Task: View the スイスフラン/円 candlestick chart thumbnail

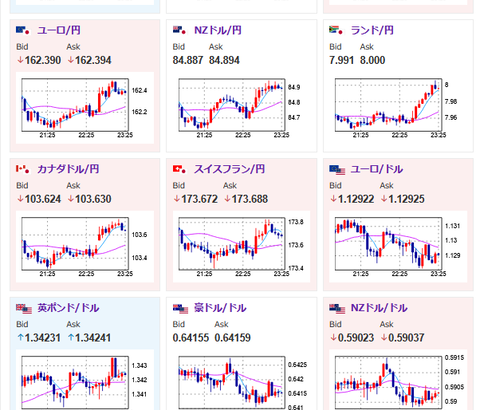Action: tap(241, 247)
